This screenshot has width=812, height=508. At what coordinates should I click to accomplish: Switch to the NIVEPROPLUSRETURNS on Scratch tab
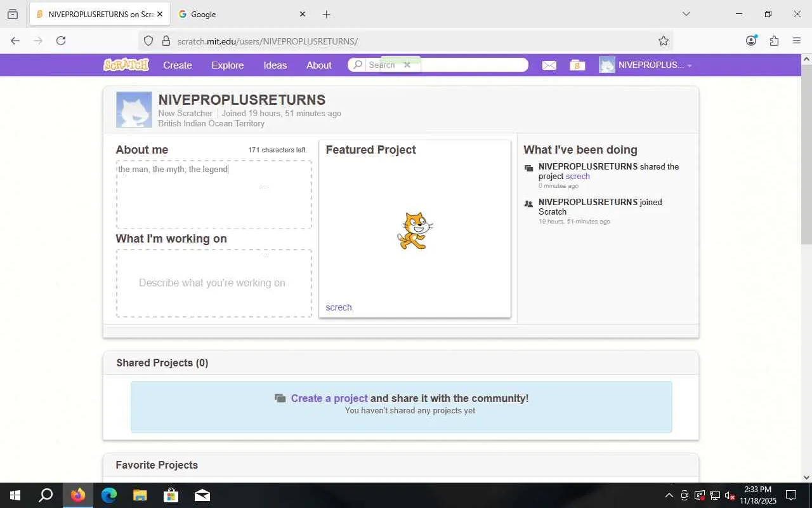click(99, 14)
